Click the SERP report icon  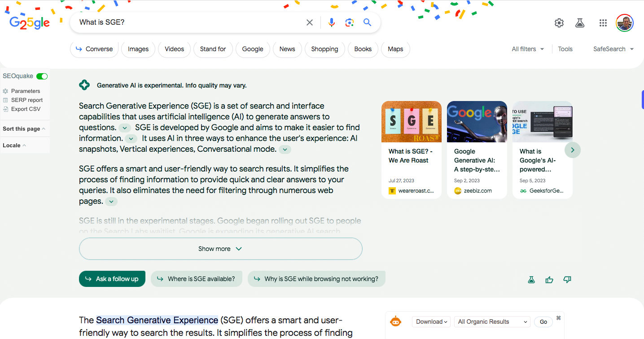[x=5, y=100]
